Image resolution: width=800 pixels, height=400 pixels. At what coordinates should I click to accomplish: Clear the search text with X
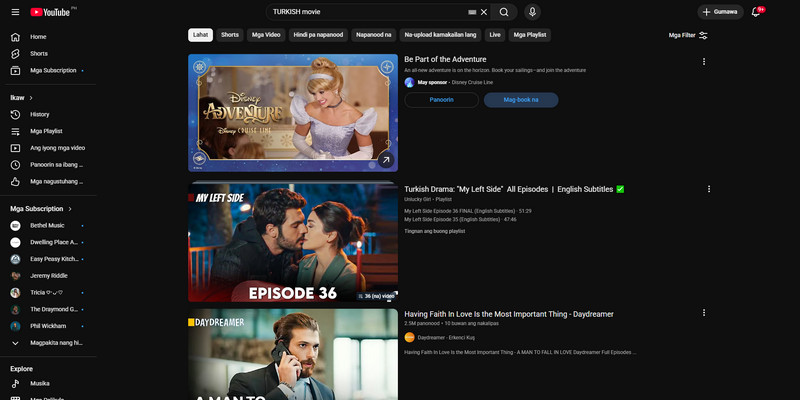click(x=484, y=12)
